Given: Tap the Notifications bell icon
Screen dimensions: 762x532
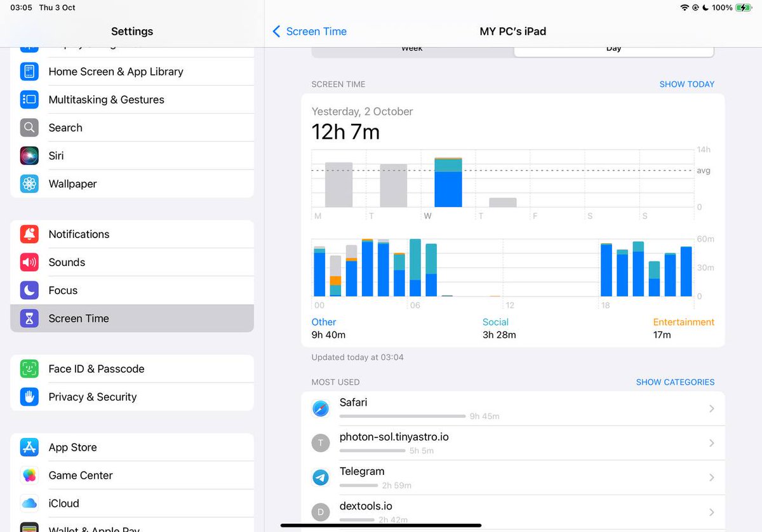Looking at the screenshot, I should point(29,234).
